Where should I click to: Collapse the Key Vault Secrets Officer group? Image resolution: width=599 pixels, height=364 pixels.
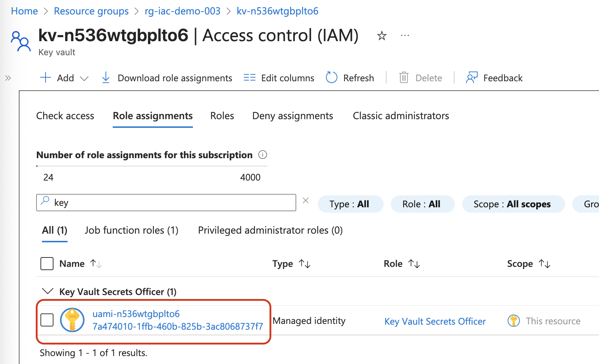pos(48,291)
